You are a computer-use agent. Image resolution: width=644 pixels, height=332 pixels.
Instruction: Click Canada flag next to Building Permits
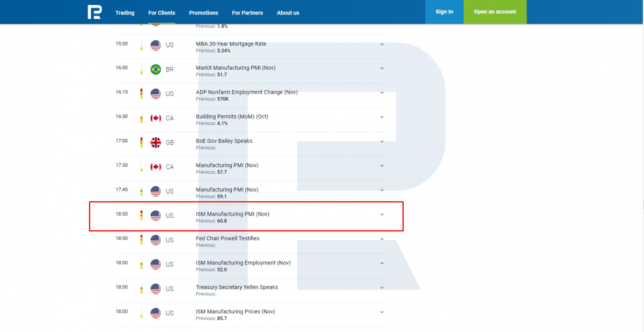click(156, 119)
